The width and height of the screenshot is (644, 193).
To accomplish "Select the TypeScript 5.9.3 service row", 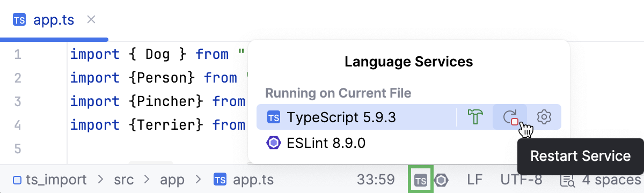I will pos(409,117).
